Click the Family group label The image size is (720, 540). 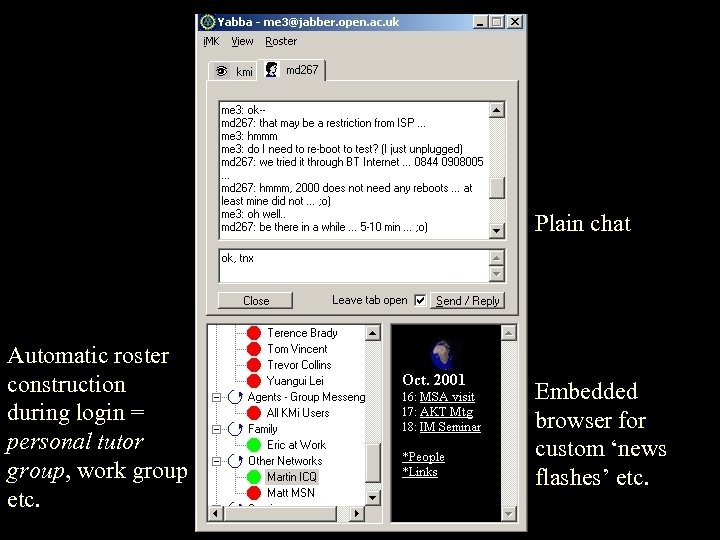coord(262,429)
